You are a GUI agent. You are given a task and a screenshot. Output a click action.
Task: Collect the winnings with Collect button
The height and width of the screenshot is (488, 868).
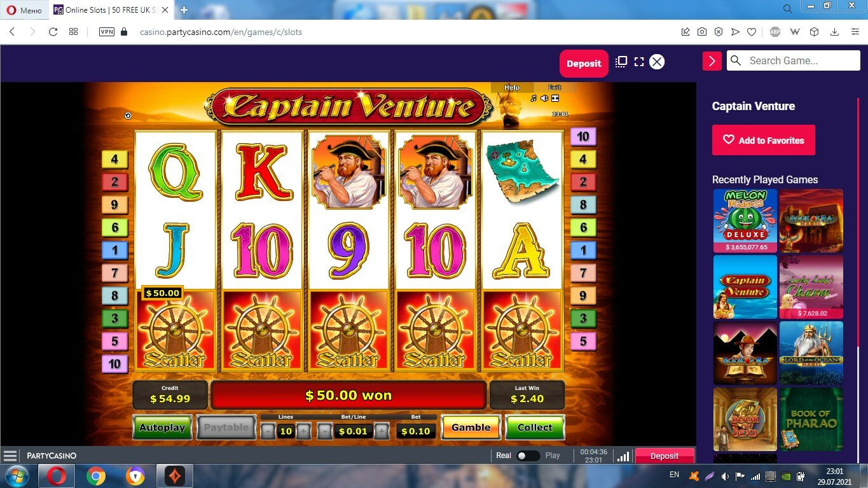click(x=535, y=428)
